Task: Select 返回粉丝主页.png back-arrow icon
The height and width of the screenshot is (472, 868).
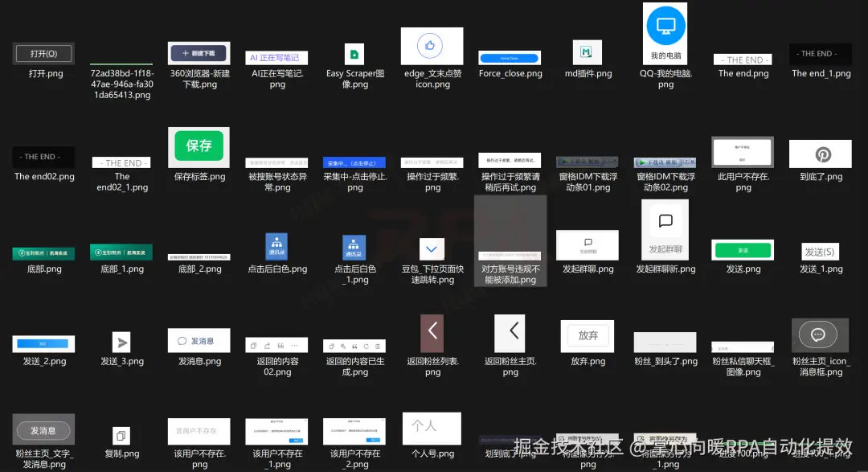Action: [510, 334]
